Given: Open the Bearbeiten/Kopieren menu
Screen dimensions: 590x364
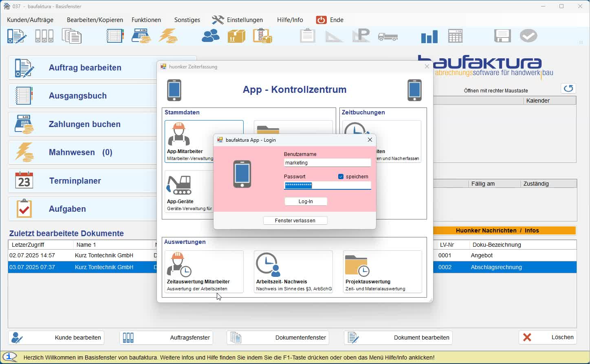Looking at the screenshot, I should tap(95, 20).
